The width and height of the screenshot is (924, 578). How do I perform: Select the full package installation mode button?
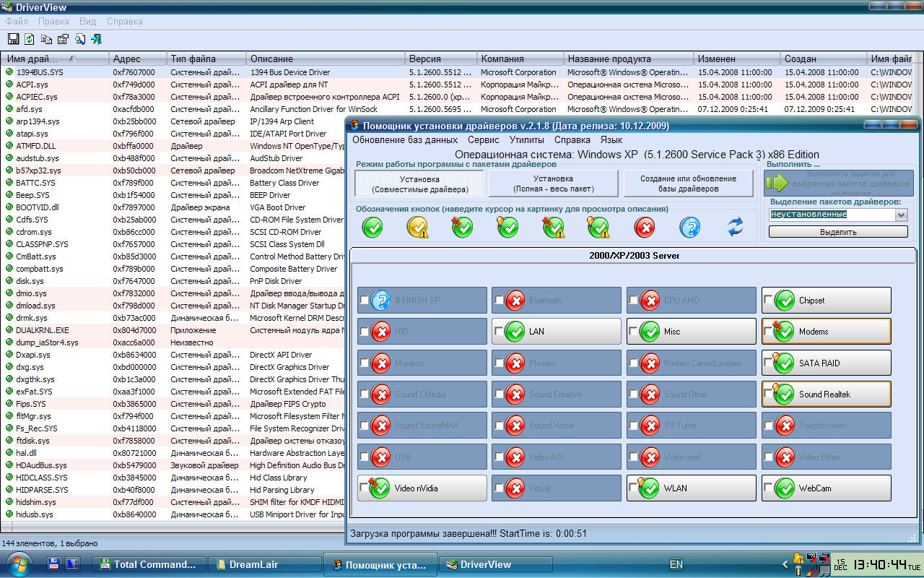click(553, 184)
